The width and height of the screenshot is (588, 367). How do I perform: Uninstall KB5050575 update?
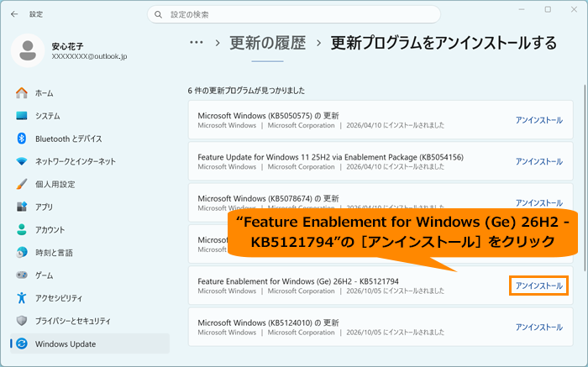[539, 120]
